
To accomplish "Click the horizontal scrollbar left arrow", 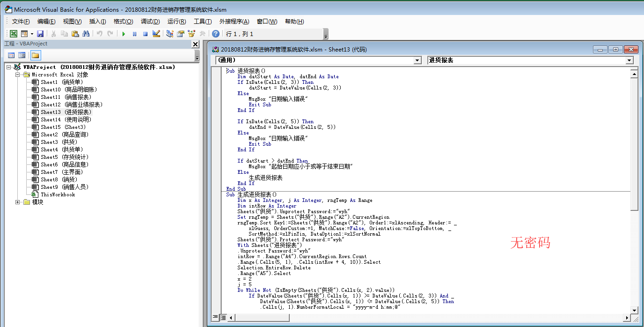I will (231, 318).
